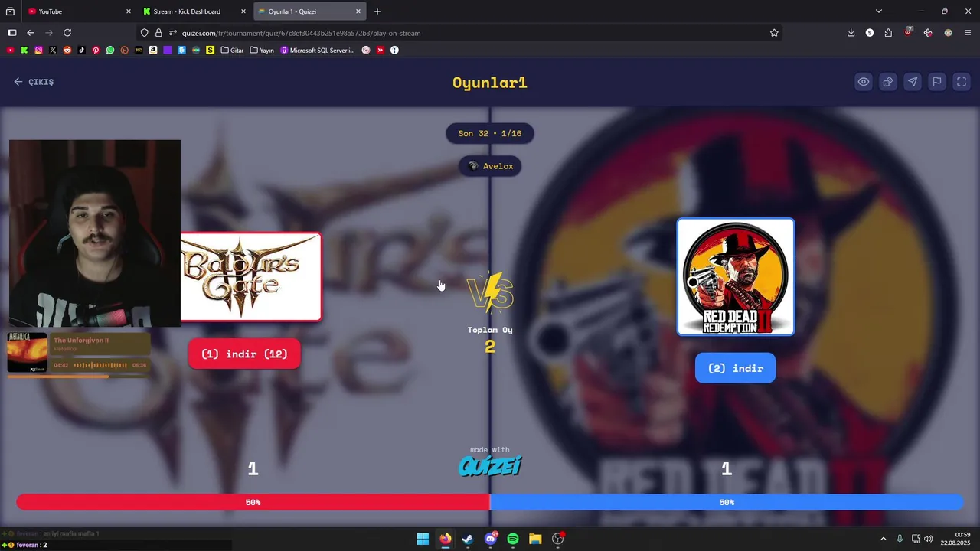The width and height of the screenshot is (980, 551).
Task: Open a new browser tab
Action: [377, 11]
